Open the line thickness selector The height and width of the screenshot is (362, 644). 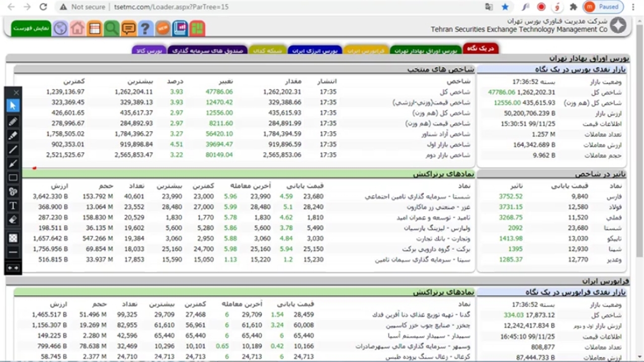point(13,252)
